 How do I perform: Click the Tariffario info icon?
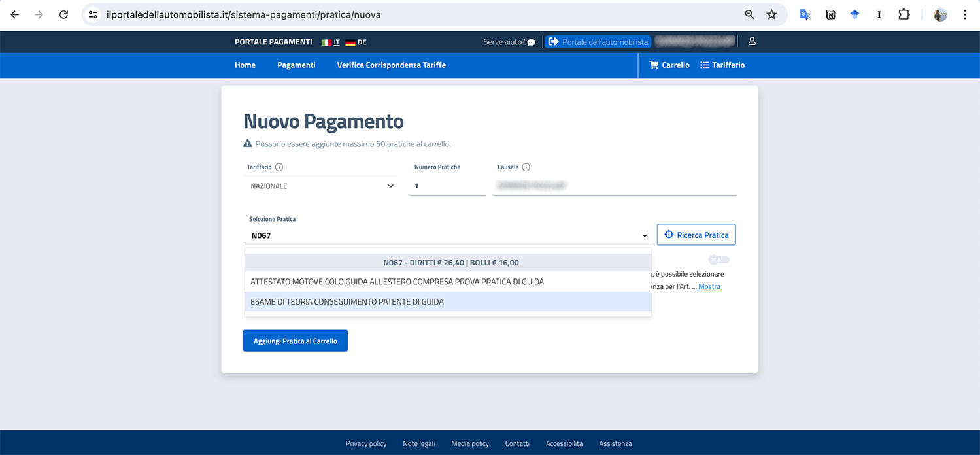279,167
